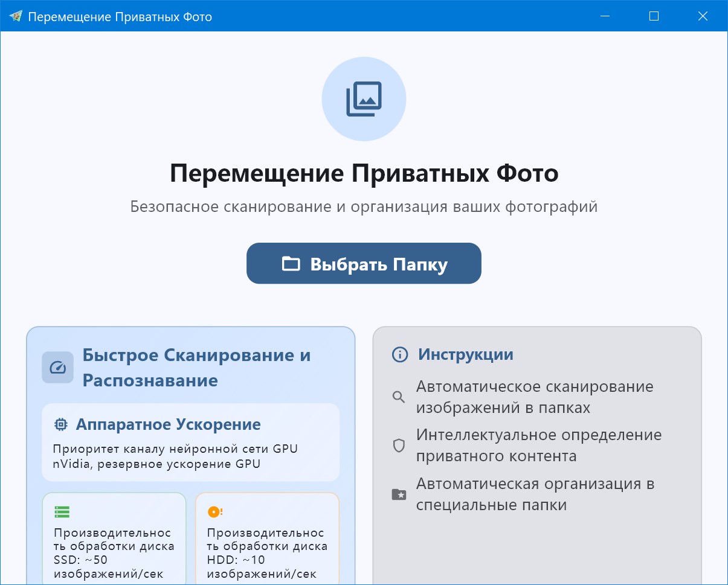Click the speedometer fast scanning icon
The image size is (728, 585).
point(57,368)
